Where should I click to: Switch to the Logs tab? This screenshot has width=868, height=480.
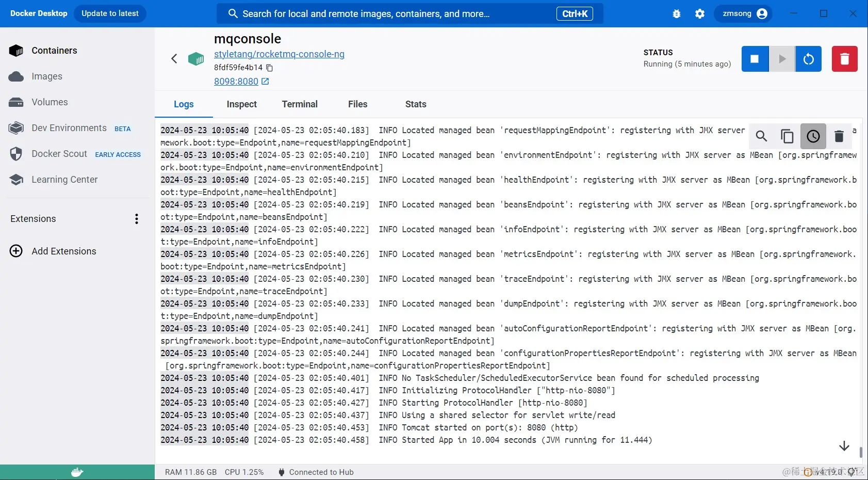[x=184, y=104]
